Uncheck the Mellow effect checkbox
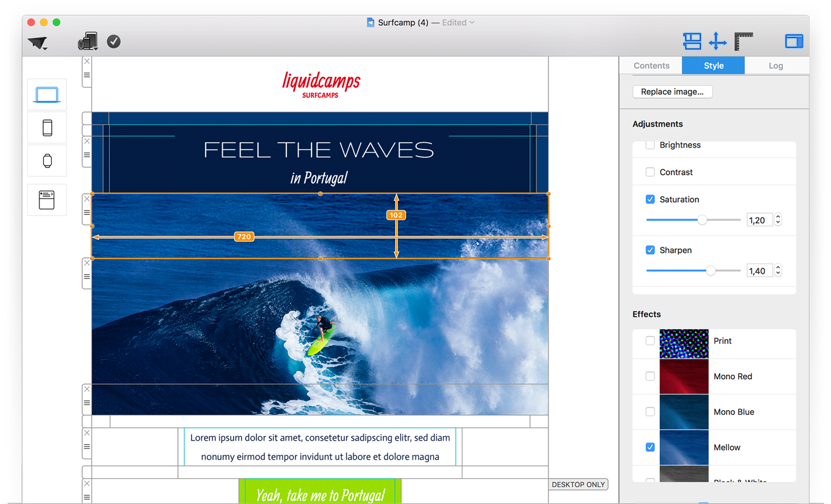831x504 pixels. pos(650,447)
